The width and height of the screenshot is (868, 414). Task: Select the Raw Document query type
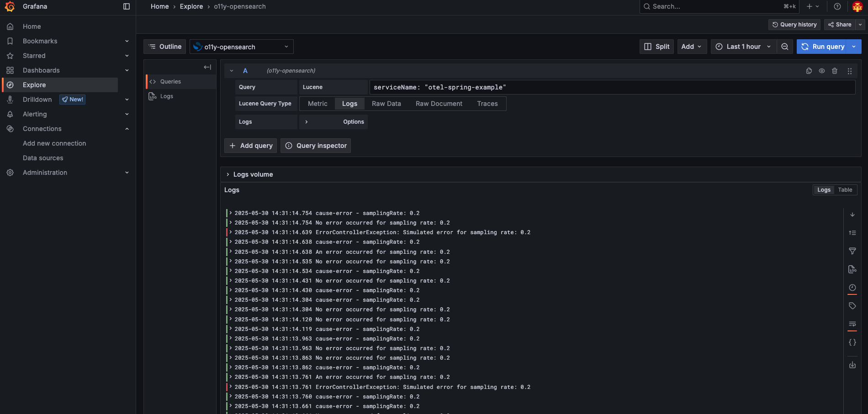(439, 104)
